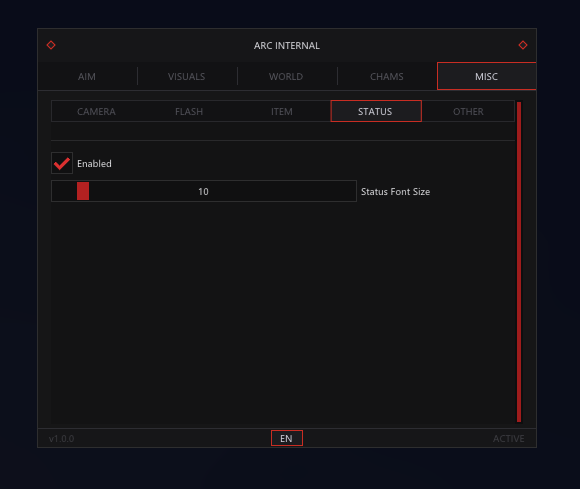Switch to the OTHER sub-tab
Viewport: 580px width, 489px height.
click(468, 111)
